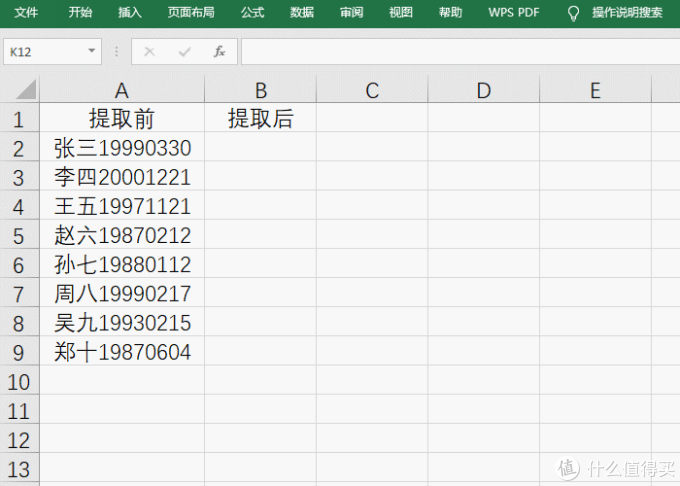This screenshot has height=486, width=680.
Task: Select cell with 吴九19930215
Action: (x=122, y=323)
